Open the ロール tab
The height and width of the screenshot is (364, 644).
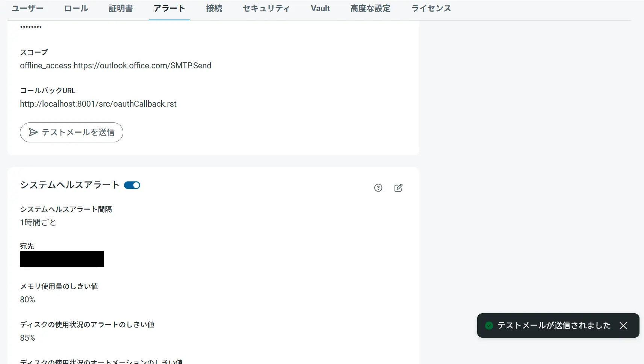pyautogui.click(x=76, y=8)
